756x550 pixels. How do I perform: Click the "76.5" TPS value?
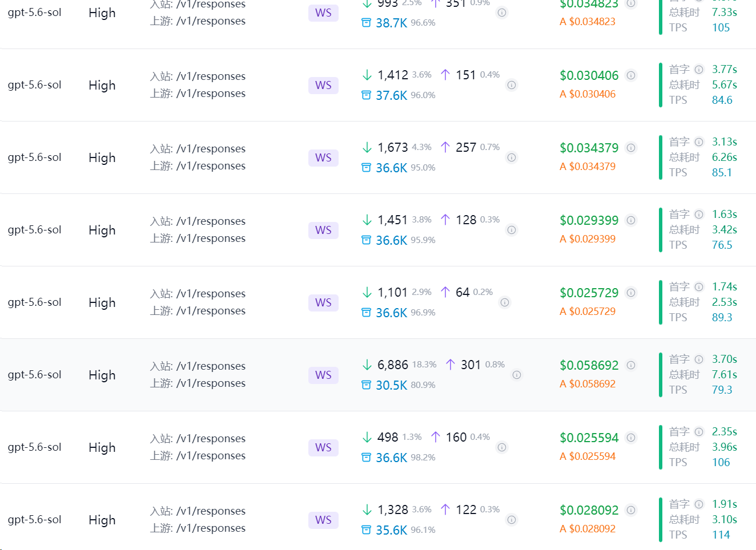click(x=722, y=245)
